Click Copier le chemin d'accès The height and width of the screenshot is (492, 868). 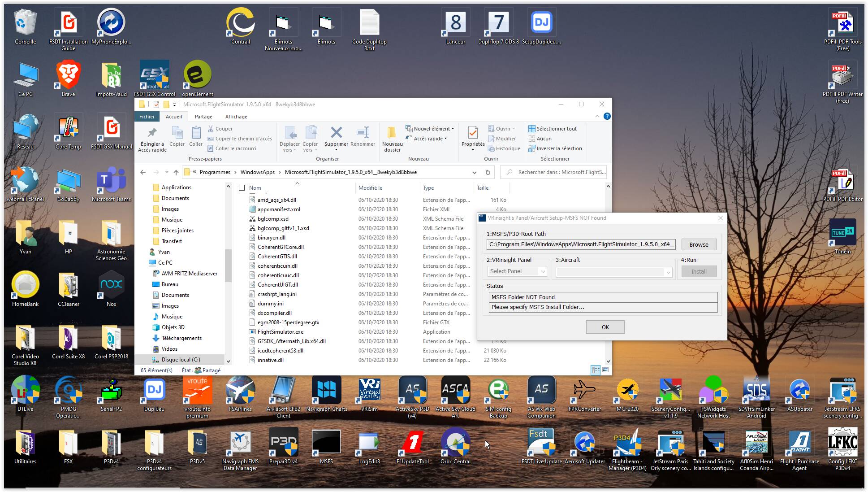point(240,139)
